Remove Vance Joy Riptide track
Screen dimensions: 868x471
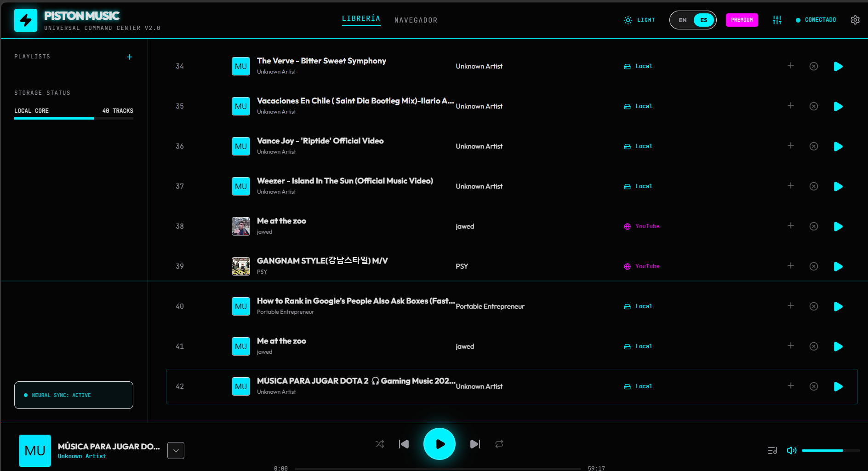tap(814, 146)
